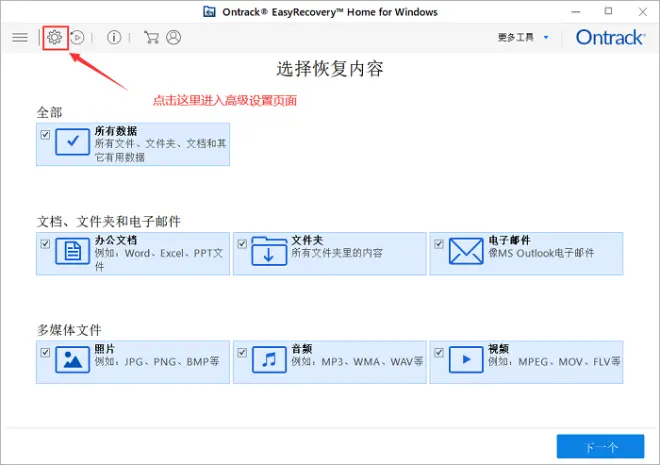Uncheck the 所有数据 checkbox
Viewport: 660px width, 465px height.
(x=45, y=135)
